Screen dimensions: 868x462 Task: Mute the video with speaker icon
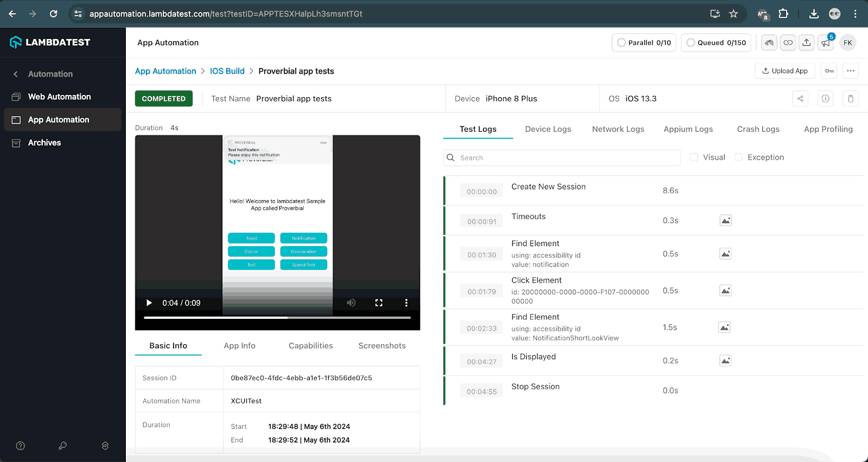coord(352,303)
